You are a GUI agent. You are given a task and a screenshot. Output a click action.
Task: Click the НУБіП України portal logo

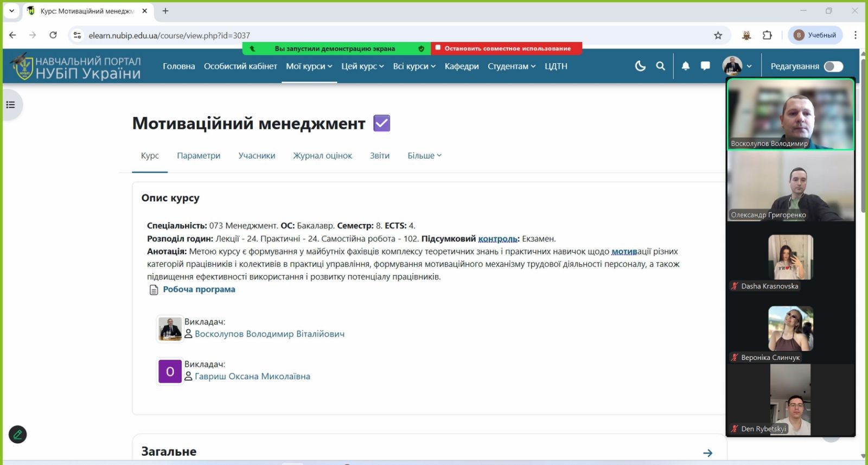(x=76, y=66)
